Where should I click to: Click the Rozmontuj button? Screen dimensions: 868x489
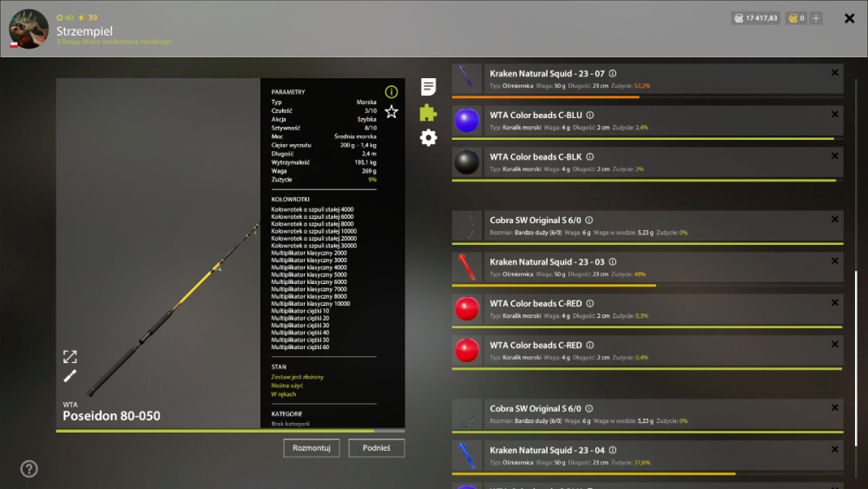[312, 448]
